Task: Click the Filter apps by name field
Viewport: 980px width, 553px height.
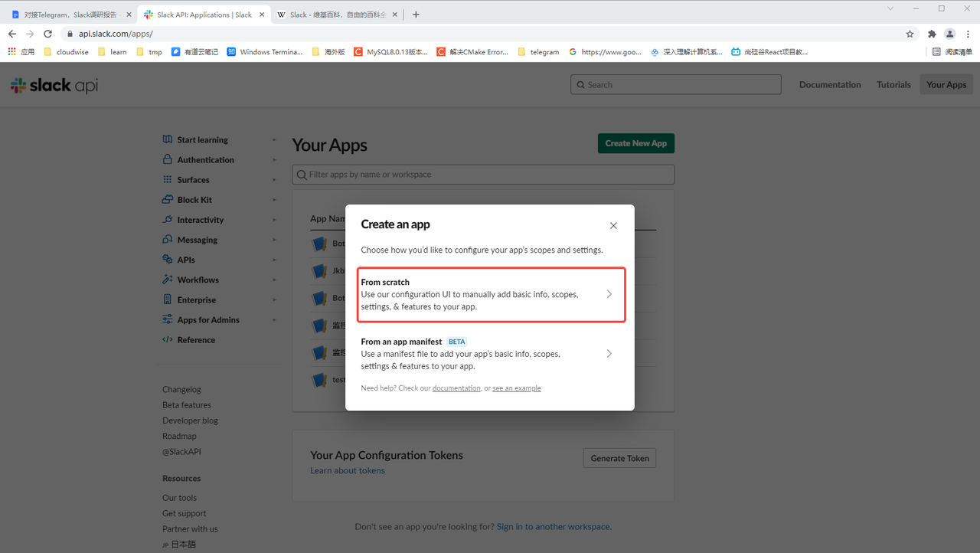Action: (x=483, y=175)
